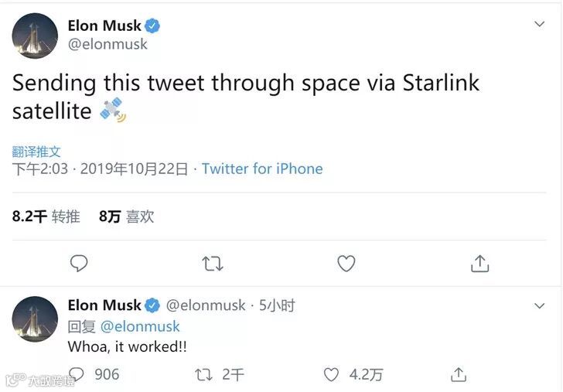Image resolution: width=563 pixels, height=392 pixels.
Task: Click the @elonmusk handle under main name
Action: [107, 45]
